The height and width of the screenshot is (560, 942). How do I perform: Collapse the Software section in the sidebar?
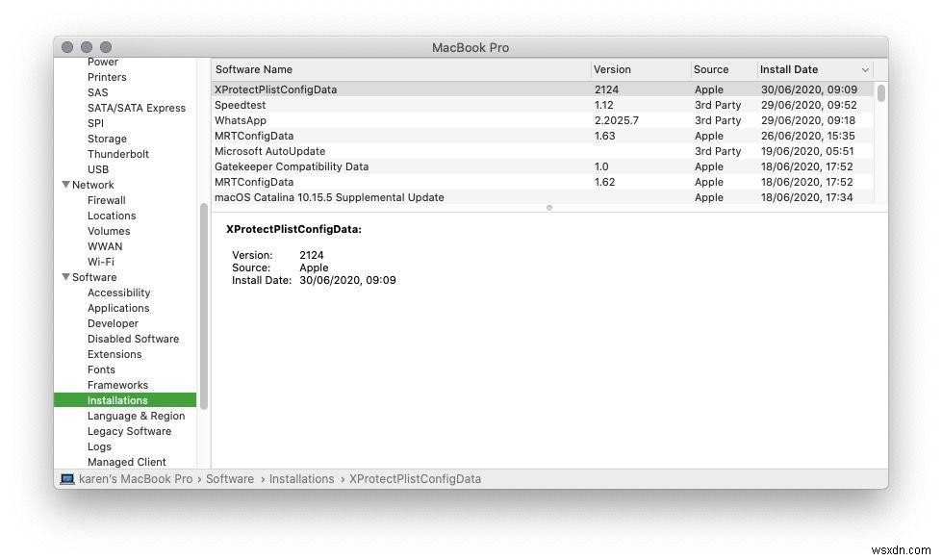click(x=65, y=277)
